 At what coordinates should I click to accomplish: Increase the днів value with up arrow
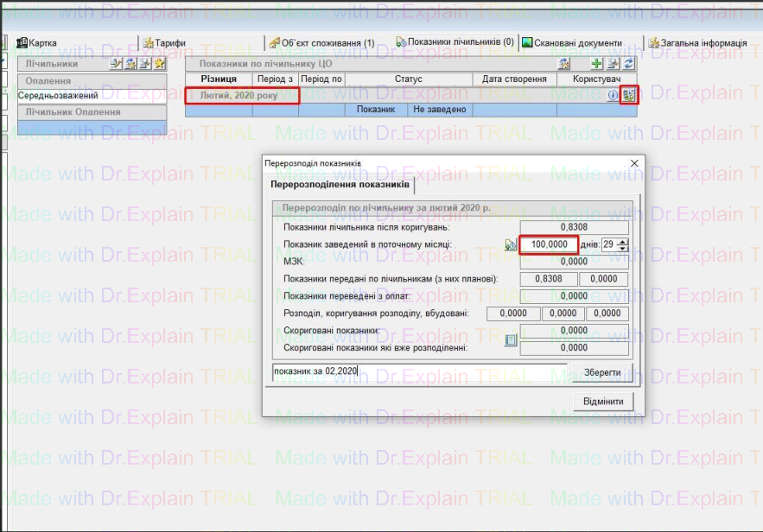pos(624,241)
